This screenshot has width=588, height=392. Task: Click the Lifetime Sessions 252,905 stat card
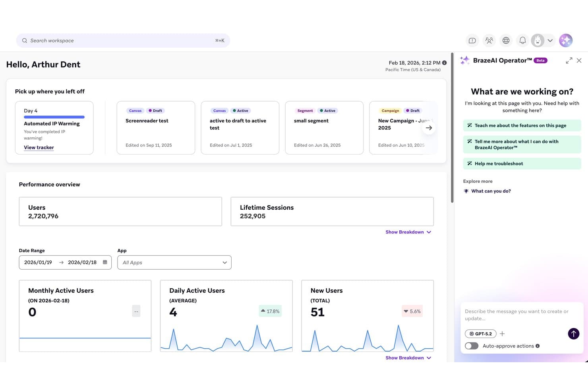pos(332,212)
